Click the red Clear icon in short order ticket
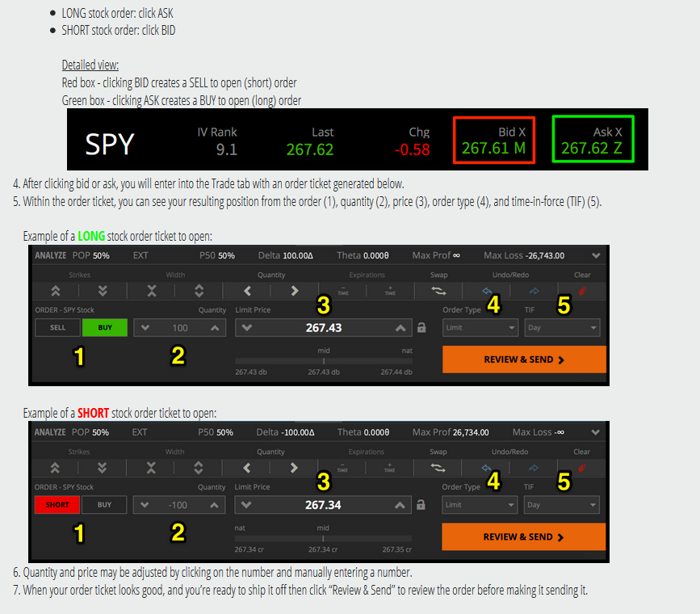Viewport: 700px width, 614px height. (x=581, y=468)
